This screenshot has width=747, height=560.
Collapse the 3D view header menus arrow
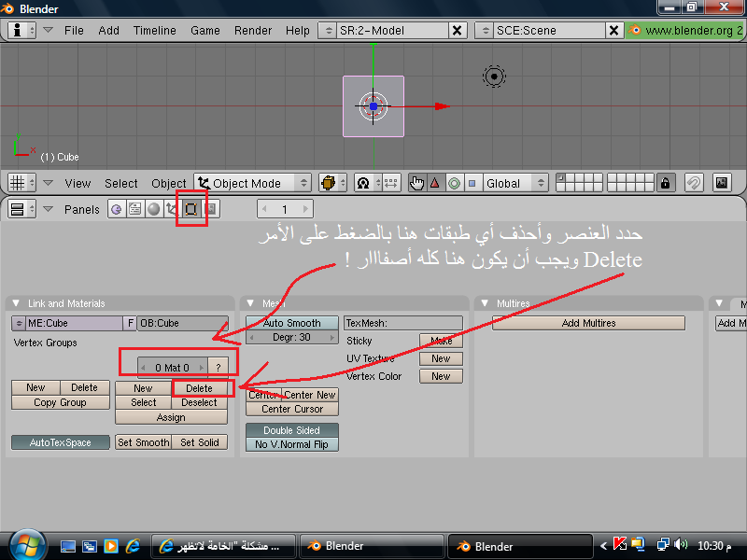(48, 183)
